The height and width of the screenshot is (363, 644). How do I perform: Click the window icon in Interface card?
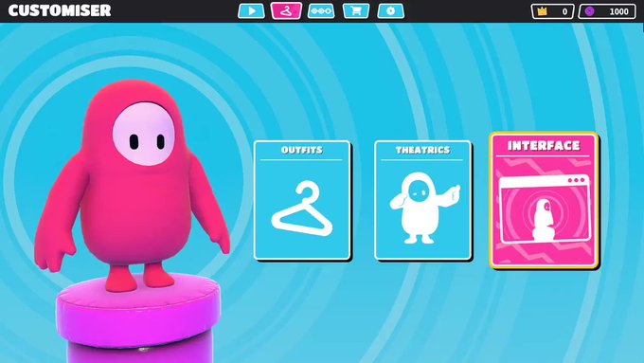(x=545, y=209)
